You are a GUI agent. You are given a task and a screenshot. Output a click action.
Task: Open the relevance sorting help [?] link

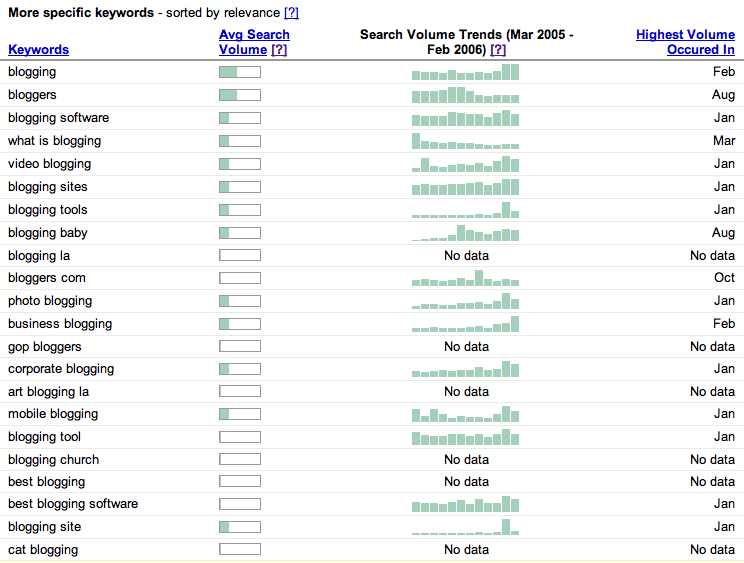291,13
